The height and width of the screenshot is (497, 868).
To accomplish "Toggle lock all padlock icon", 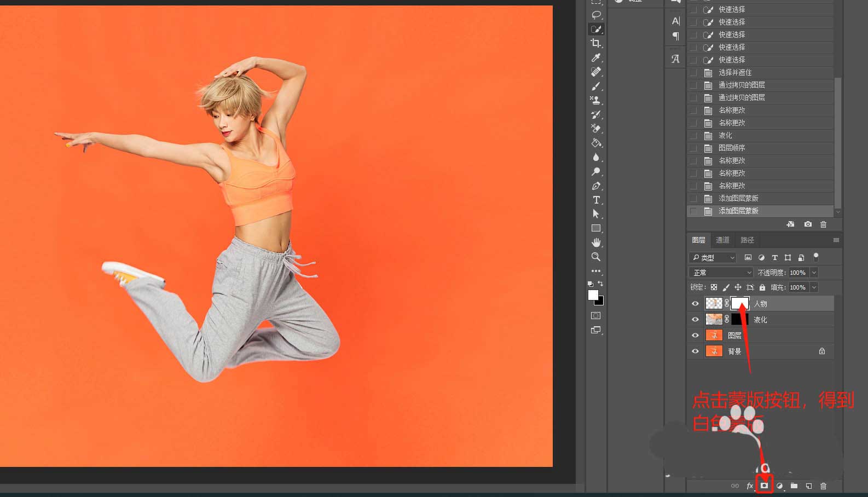I will 762,287.
